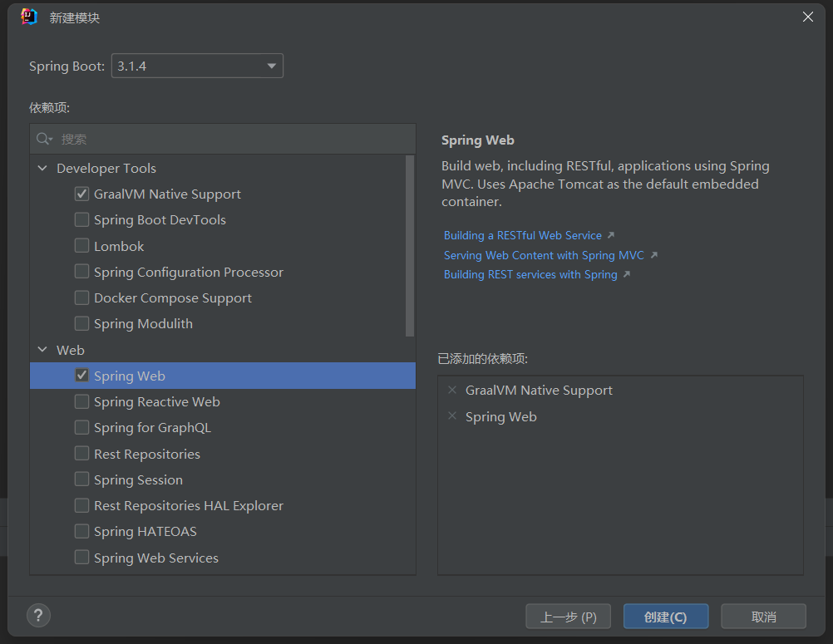Remove Spring Web using its X icon
The height and width of the screenshot is (644, 833).
click(x=452, y=416)
